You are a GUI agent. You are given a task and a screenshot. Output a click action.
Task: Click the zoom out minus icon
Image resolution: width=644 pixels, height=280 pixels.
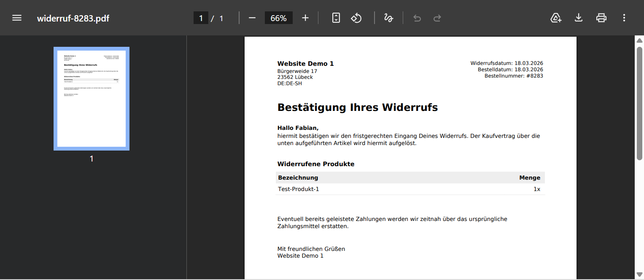pyautogui.click(x=252, y=18)
